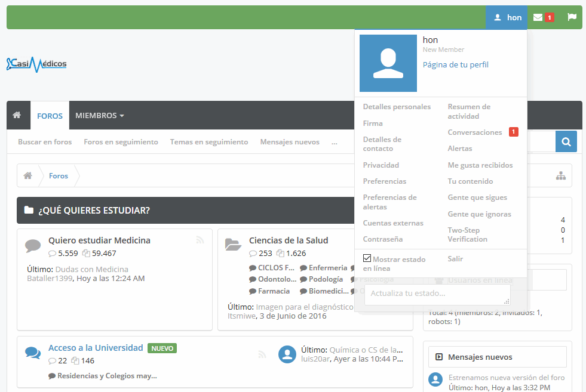Open Acceso a la Universidad forum
The height and width of the screenshot is (392, 586).
click(96, 348)
